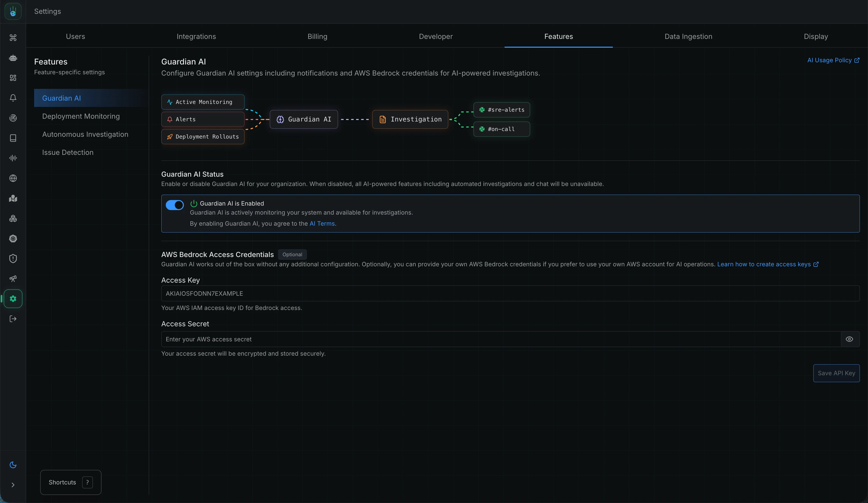Click the #sre-alerts Slack channel node
The image size is (868, 503).
click(x=502, y=110)
